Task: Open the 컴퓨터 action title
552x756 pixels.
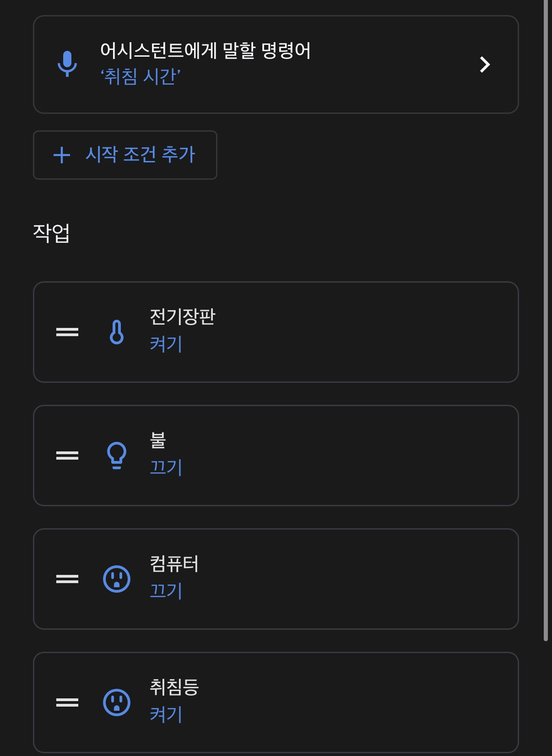Action: tap(174, 563)
